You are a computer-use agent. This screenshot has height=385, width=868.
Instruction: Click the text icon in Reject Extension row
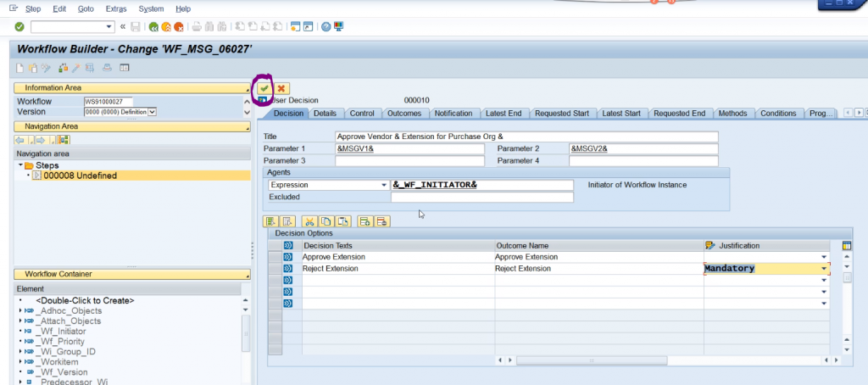point(288,269)
